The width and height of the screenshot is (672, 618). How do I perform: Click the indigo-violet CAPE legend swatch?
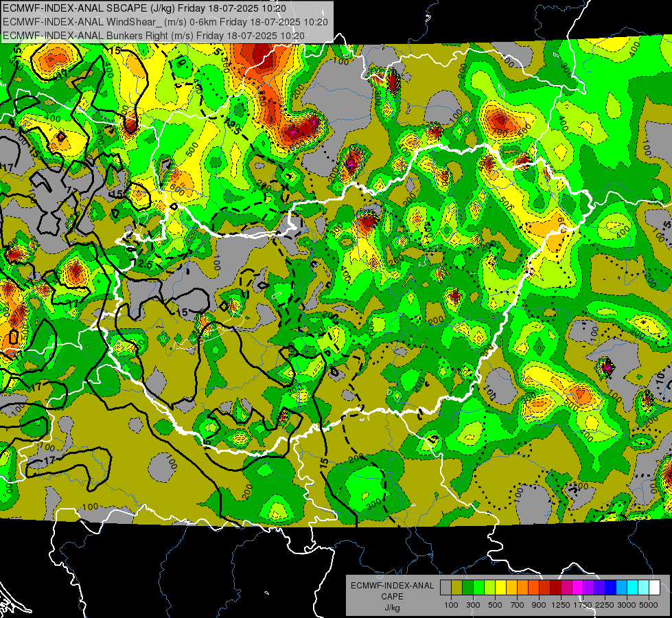(x=599, y=588)
